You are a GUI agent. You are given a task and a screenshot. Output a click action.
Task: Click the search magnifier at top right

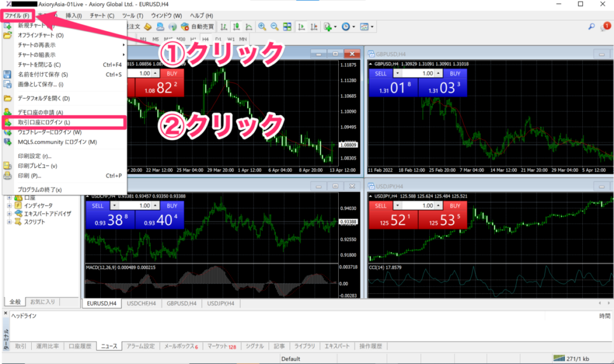tap(591, 26)
